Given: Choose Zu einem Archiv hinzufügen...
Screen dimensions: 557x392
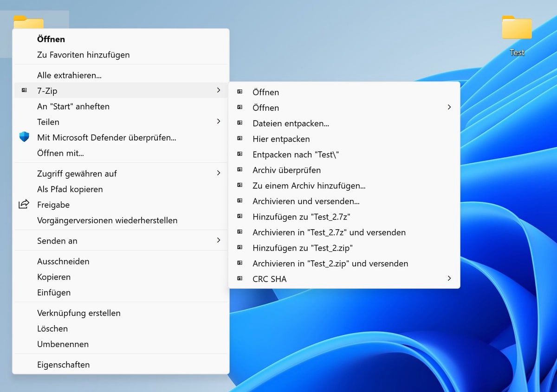Looking at the screenshot, I should [x=309, y=186].
